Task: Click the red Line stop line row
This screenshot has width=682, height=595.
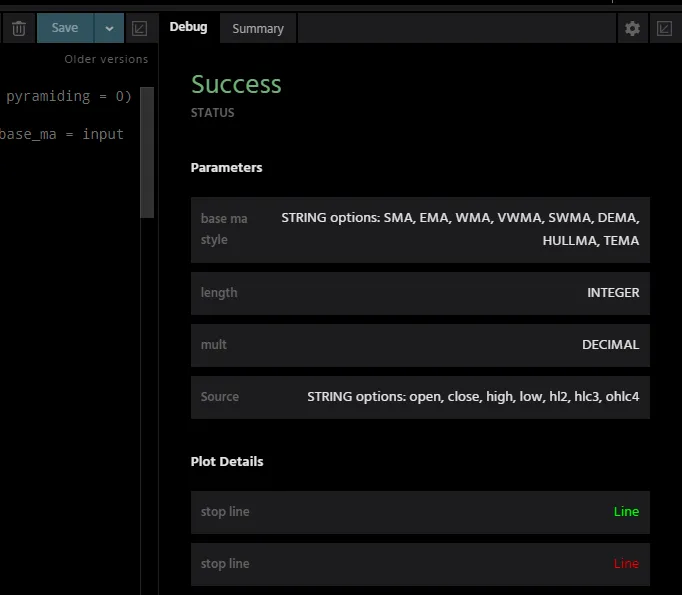Action: (x=420, y=564)
